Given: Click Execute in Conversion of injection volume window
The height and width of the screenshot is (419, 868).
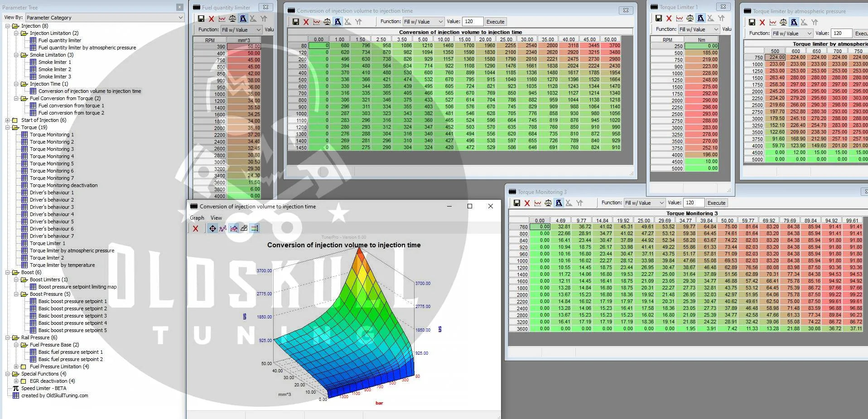Looking at the screenshot, I should [495, 22].
